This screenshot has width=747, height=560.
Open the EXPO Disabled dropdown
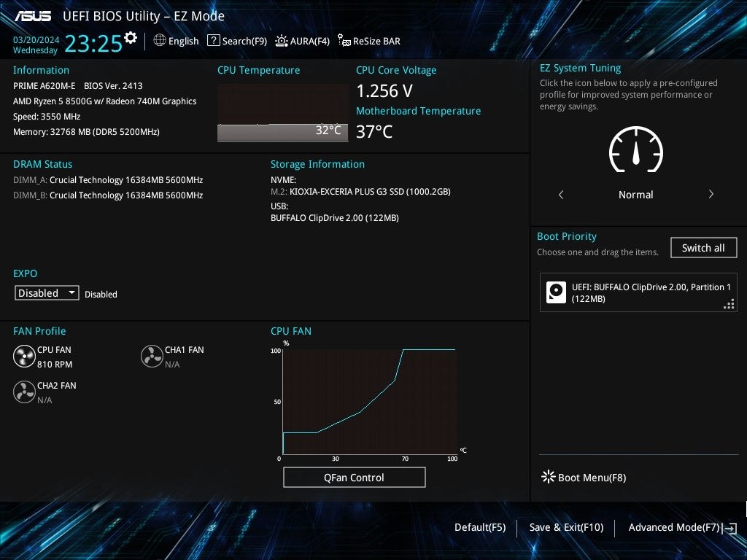[x=47, y=293]
